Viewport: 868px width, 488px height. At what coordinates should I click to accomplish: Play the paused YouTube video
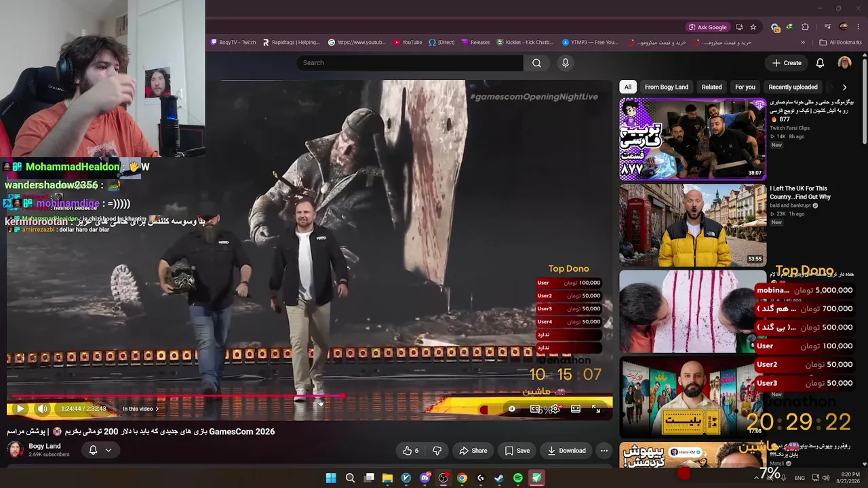(x=20, y=409)
